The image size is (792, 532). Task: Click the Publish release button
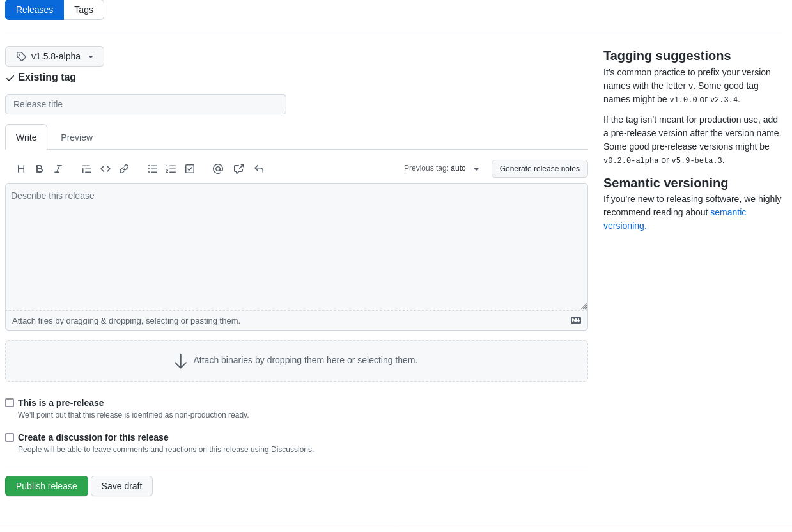[47, 486]
